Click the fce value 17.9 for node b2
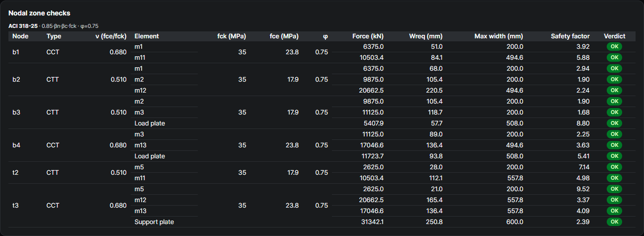Screen dimensions: 644x236 [x=292, y=79]
